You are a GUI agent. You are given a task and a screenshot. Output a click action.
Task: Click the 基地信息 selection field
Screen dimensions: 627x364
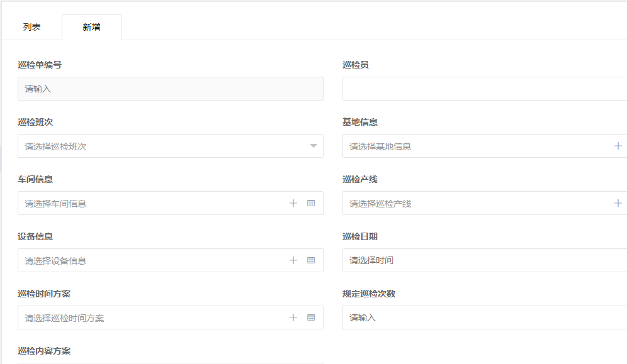coord(472,146)
